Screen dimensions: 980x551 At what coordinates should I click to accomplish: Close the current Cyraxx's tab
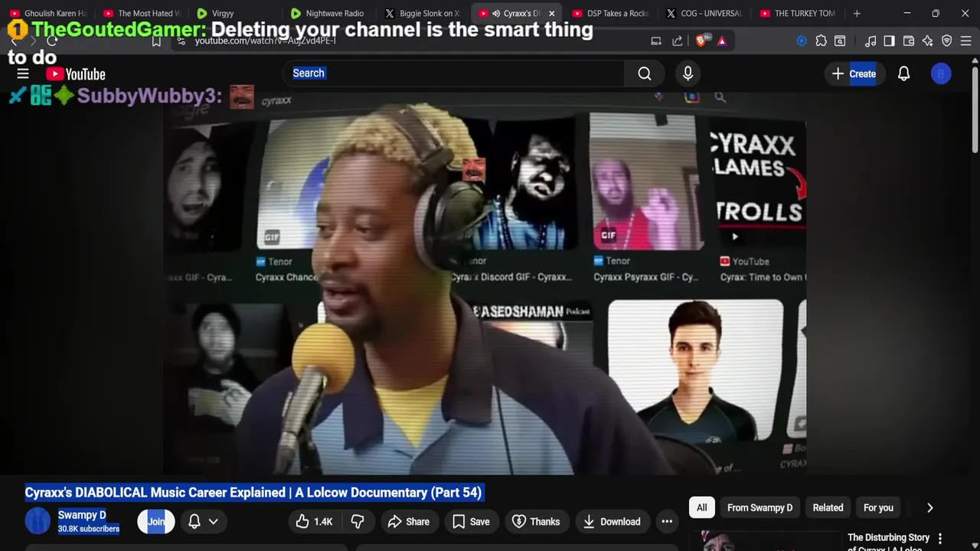[x=551, y=13]
